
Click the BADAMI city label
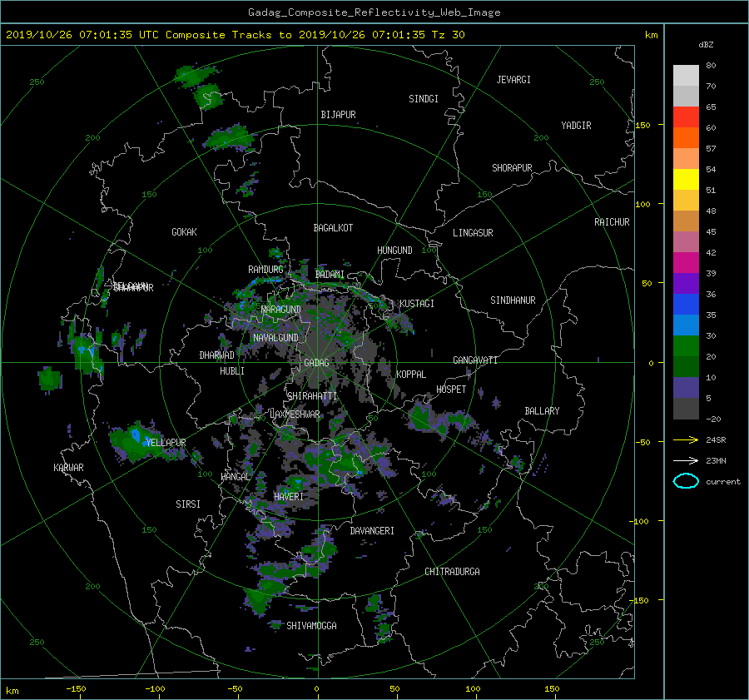330,275
